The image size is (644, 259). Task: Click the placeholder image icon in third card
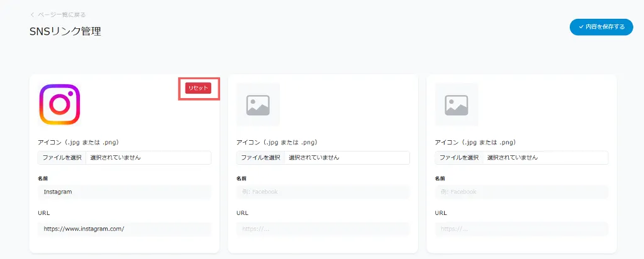pyautogui.click(x=457, y=104)
